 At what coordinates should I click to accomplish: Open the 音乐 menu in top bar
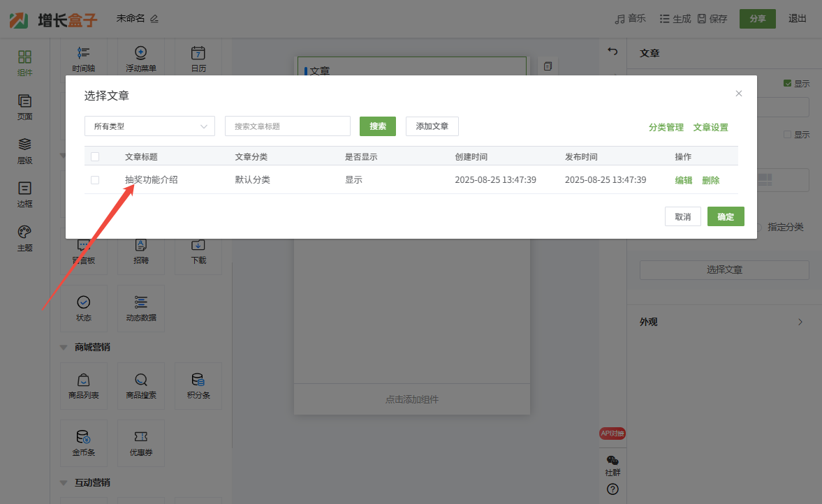pos(630,19)
